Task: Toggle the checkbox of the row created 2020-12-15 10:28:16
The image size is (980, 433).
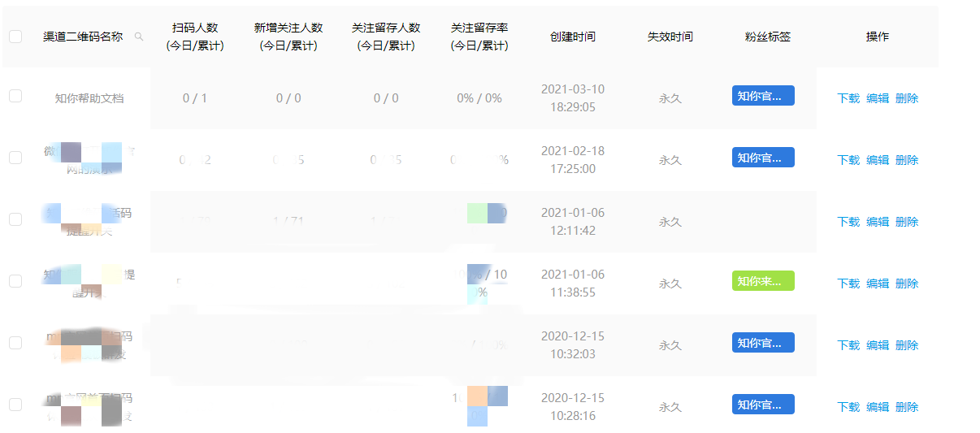Action: click(15, 405)
